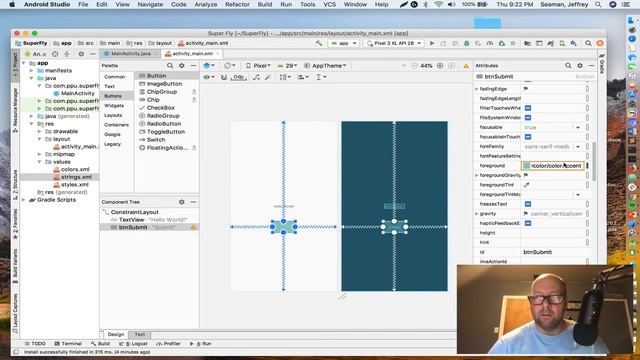Expand the gravity attribute row
The image size is (640, 360).
click(477, 214)
